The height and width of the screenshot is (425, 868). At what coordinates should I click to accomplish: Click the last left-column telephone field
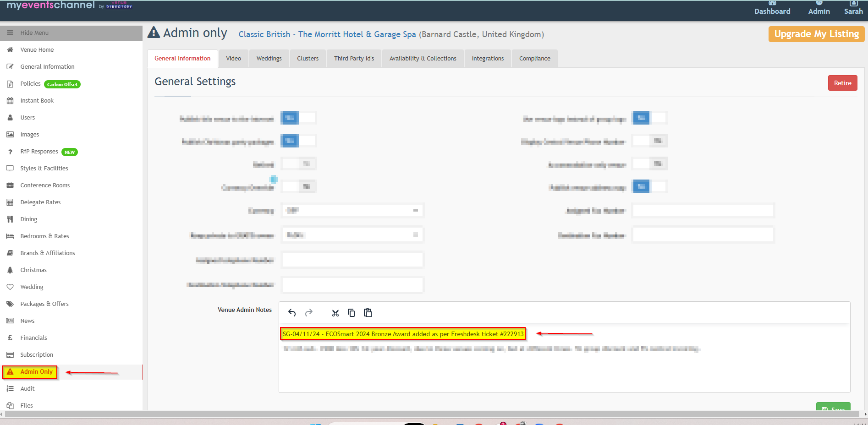click(x=352, y=284)
